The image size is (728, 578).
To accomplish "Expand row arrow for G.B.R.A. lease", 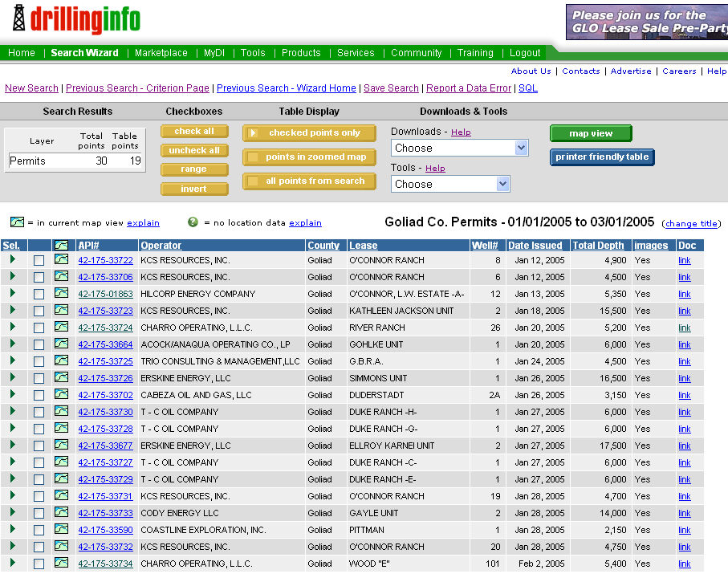I will point(13,360).
